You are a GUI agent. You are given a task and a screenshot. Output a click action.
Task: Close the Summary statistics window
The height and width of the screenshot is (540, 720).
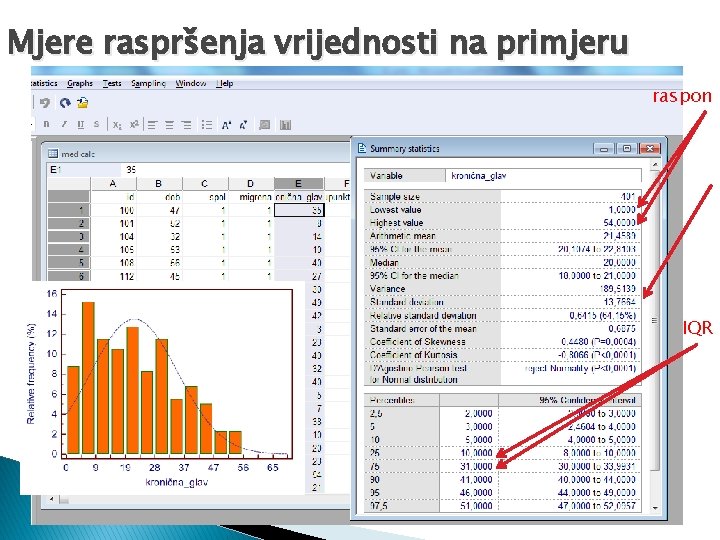pyautogui.click(x=650, y=149)
